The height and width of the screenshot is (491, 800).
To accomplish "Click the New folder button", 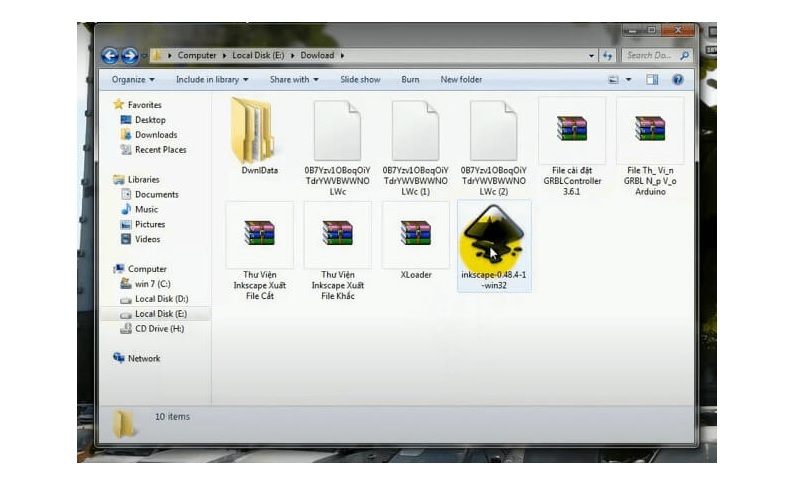I will point(461,80).
